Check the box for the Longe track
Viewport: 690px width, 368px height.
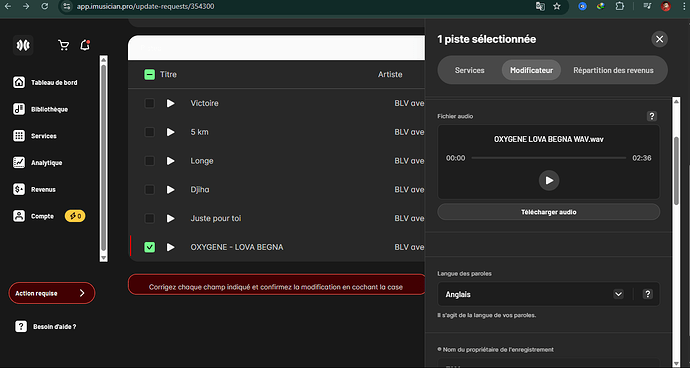[x=150, y=161]
